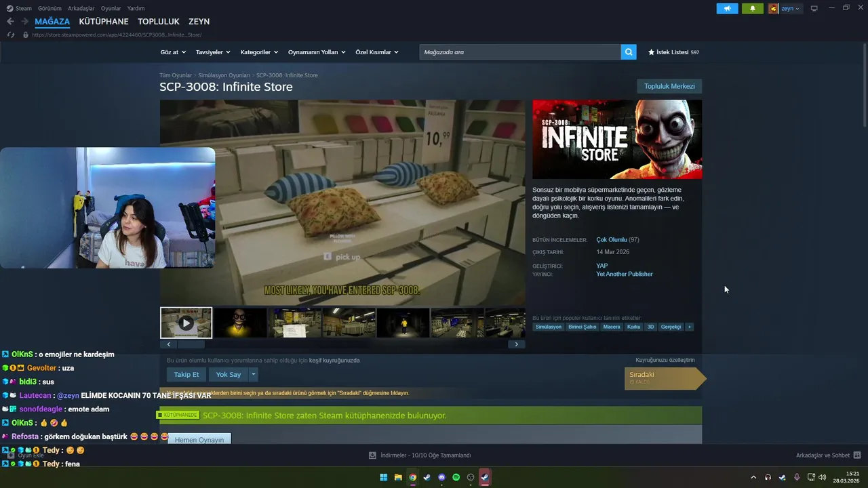Click the Infinite Store header artwork
868x488 pixels.
pyautogui.click(x=617, y=140)
